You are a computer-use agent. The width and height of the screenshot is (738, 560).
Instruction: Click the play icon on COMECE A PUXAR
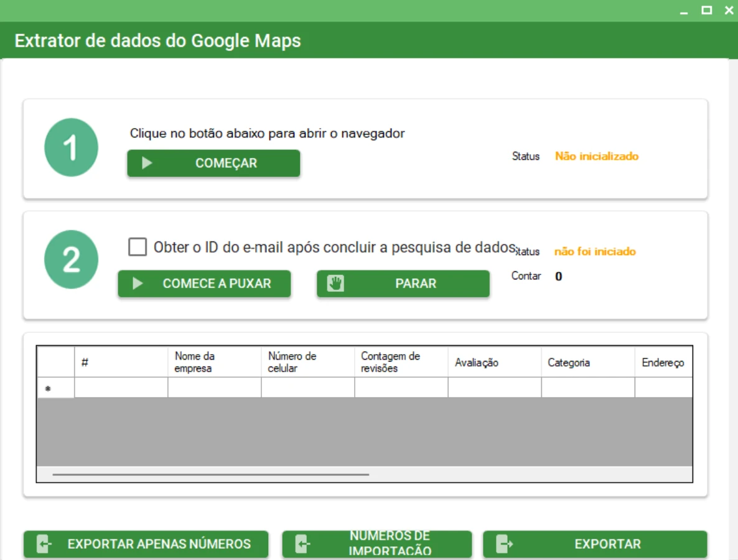tap(138, 284)
